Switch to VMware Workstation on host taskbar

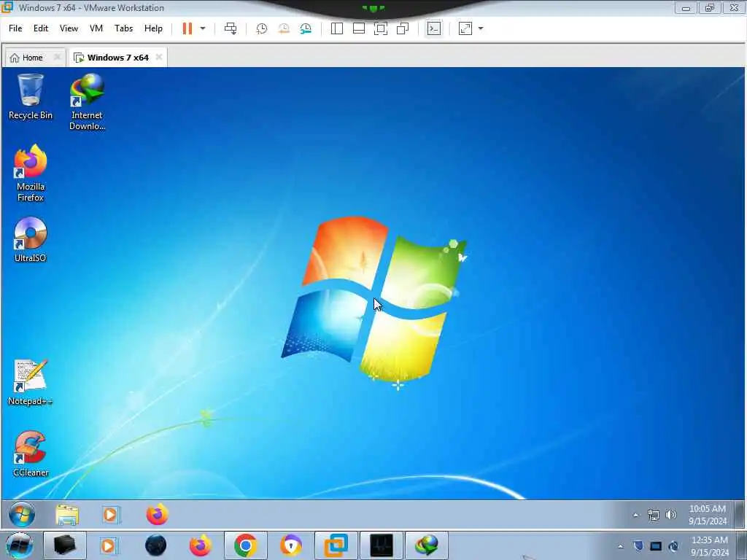[x=336, y=545]
